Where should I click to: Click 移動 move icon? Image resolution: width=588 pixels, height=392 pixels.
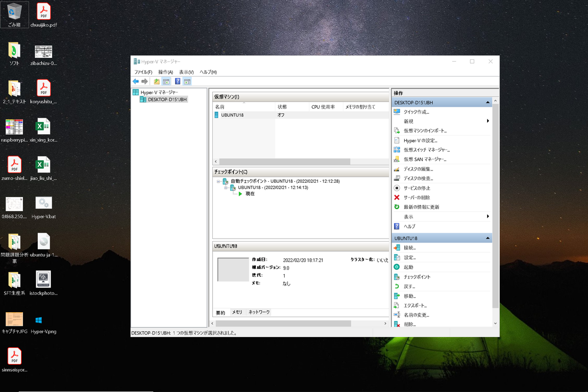tap(397, 296)
